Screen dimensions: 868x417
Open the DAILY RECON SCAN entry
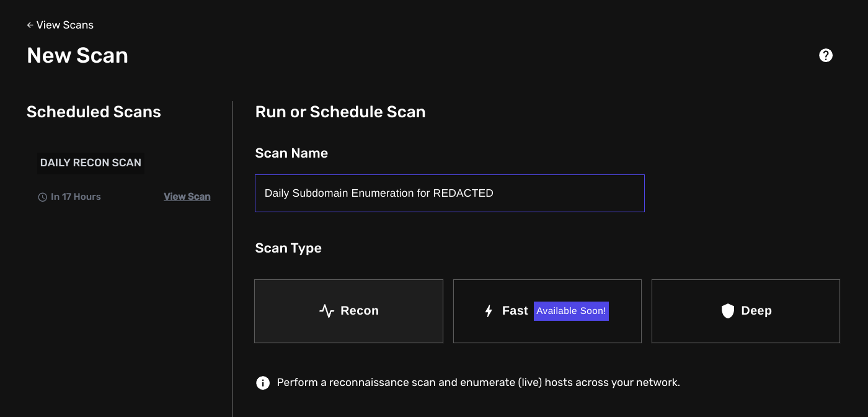pos(91,163)
